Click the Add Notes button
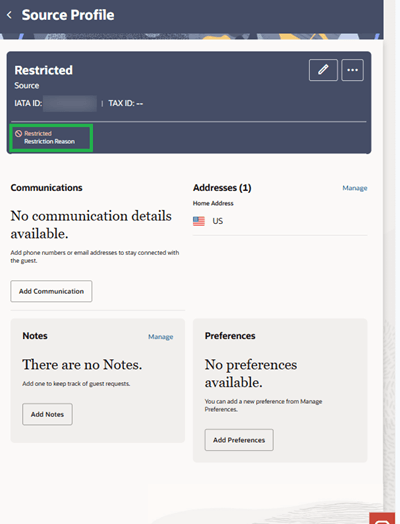Viewport: 400px width, 524px height. (47, 414)
